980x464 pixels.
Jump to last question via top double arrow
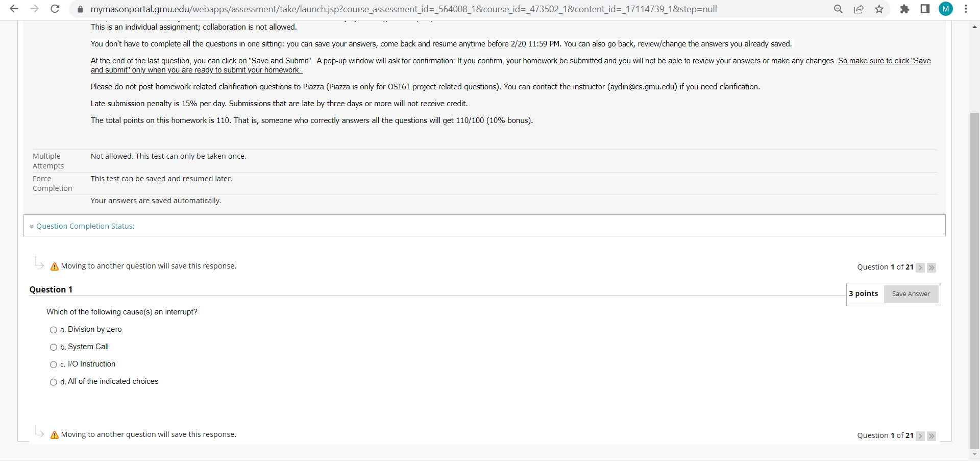932,267
